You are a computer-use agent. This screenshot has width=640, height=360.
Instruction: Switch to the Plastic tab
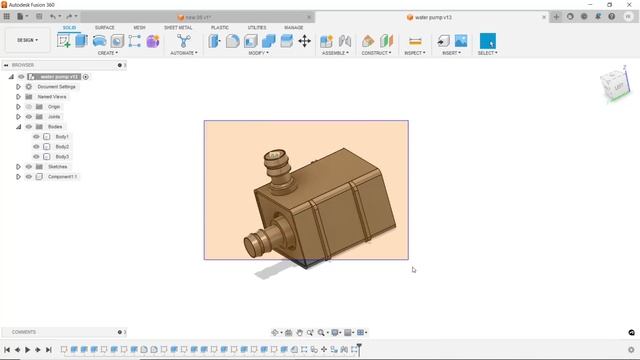[x=220, y=27]
